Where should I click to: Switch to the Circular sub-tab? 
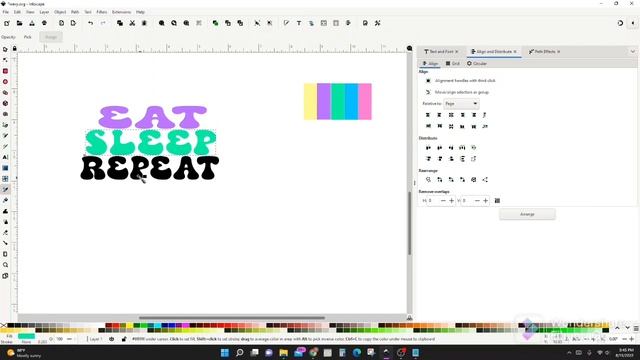(x=477, y=64)
